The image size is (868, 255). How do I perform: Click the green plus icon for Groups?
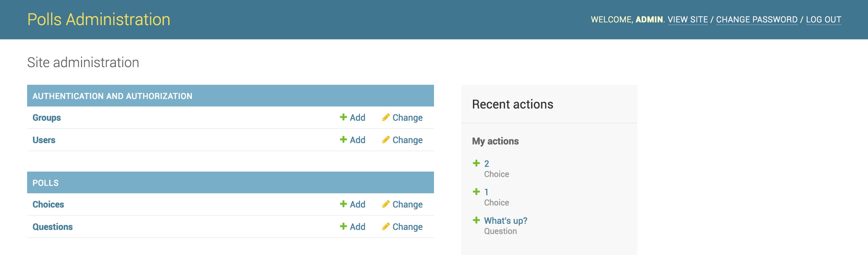coord(343,117)
